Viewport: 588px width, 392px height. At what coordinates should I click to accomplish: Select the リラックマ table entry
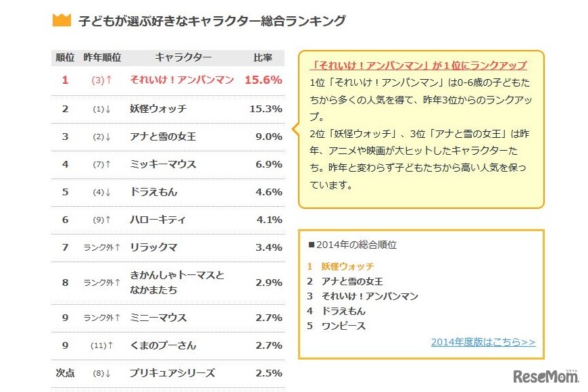[153, 247]
